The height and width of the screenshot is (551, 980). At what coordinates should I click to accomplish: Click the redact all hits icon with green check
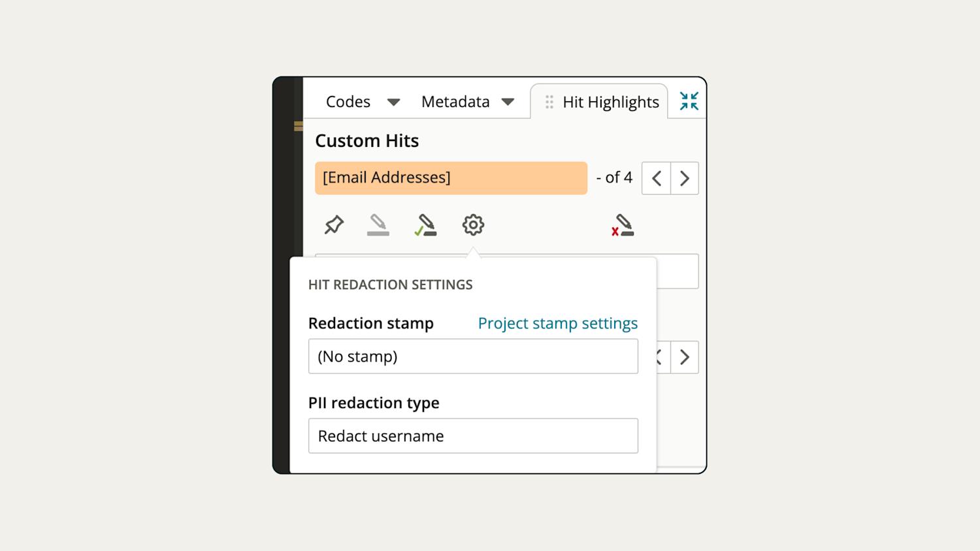click(425, 225)
